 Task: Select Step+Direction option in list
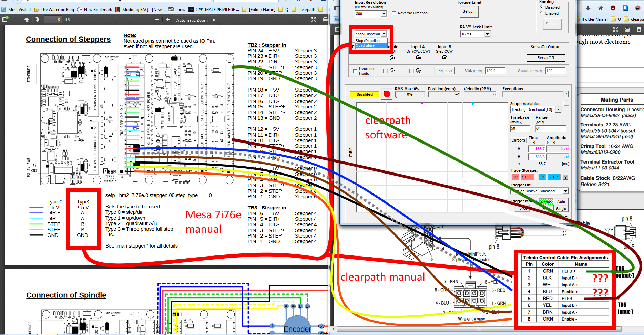point(371,41)
